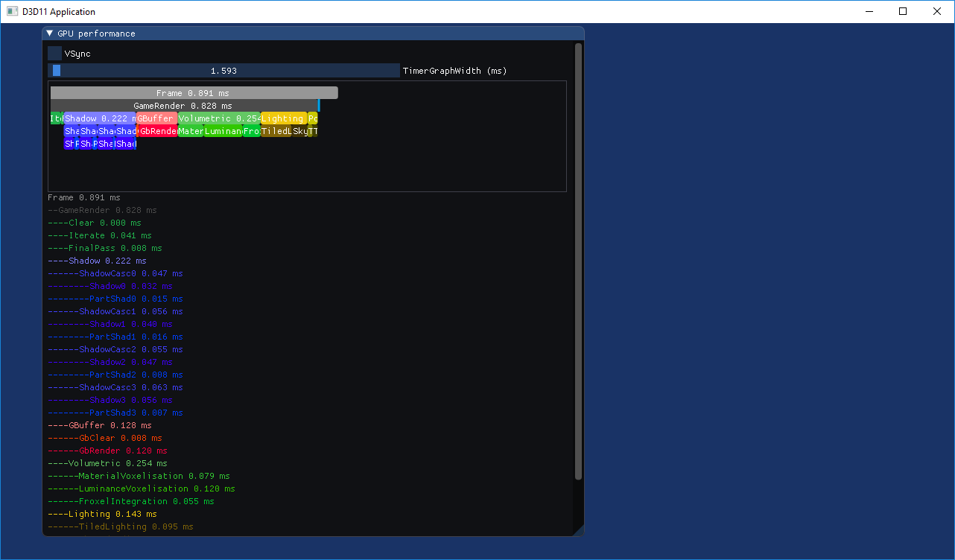The width and height of the screenshot is (955, 560).
Task: Select the GameRender 0.828 ms bar
Action: pos(183,106)
